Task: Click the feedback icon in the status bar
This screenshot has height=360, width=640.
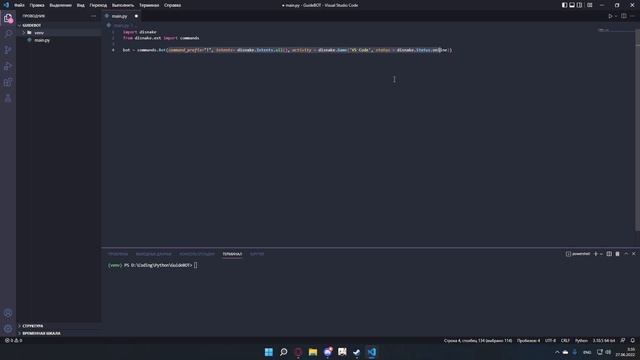Action: coord(623,340)
